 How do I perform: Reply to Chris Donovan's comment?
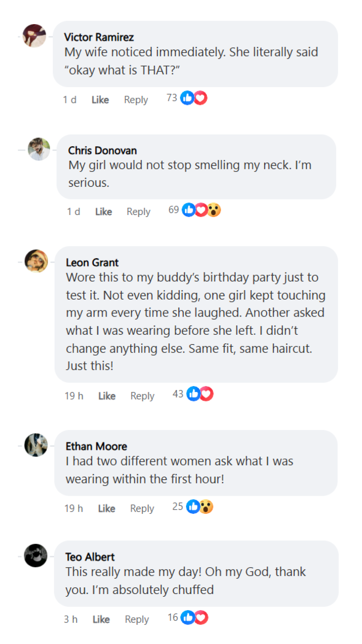[138, 212]
